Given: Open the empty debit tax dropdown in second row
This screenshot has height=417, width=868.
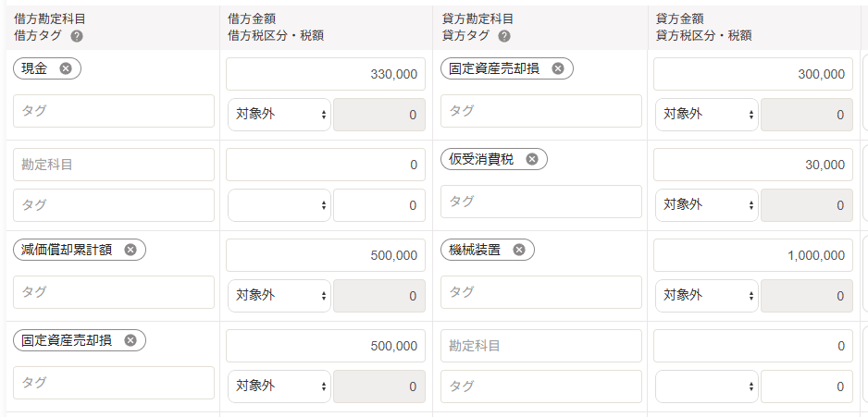Looking at the screenshot, I should pos(279,205).
